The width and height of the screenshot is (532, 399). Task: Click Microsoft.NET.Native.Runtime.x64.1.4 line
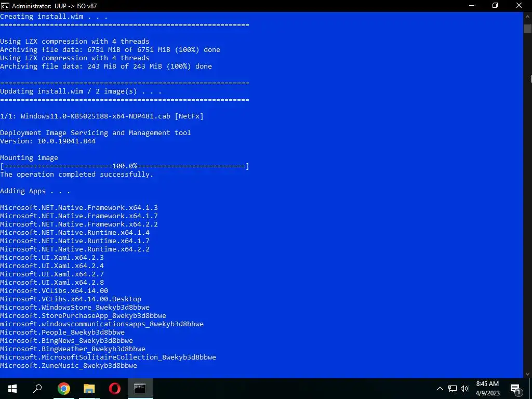click(x=75, y=232)
